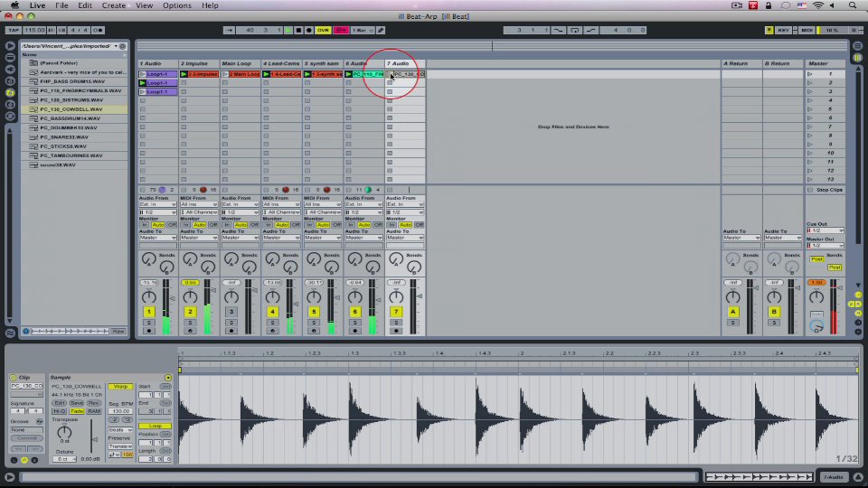Toggle the metronome button
This screenshot has height=488, width=868.
coord(98,30)
